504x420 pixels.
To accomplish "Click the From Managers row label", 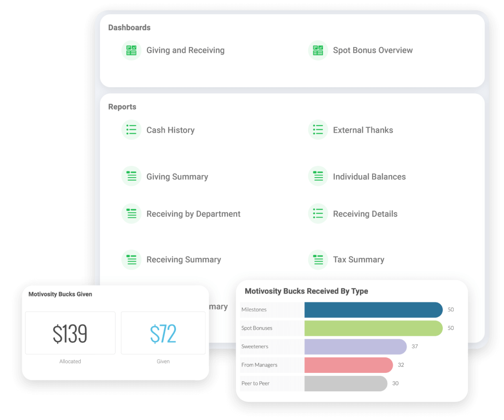I will pos(259,365).
